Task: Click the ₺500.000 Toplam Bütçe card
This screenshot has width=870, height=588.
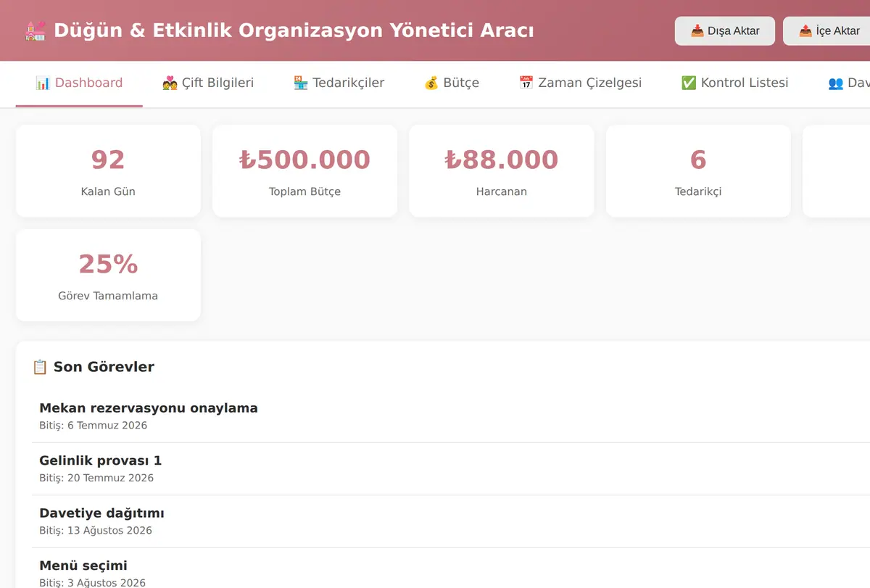Action: point(304,170)
